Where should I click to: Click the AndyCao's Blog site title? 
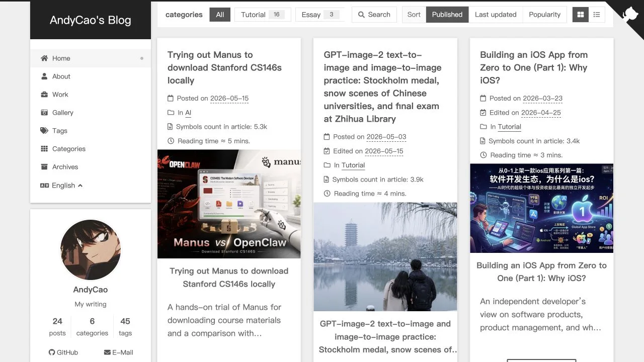click(x=91, y=20)
